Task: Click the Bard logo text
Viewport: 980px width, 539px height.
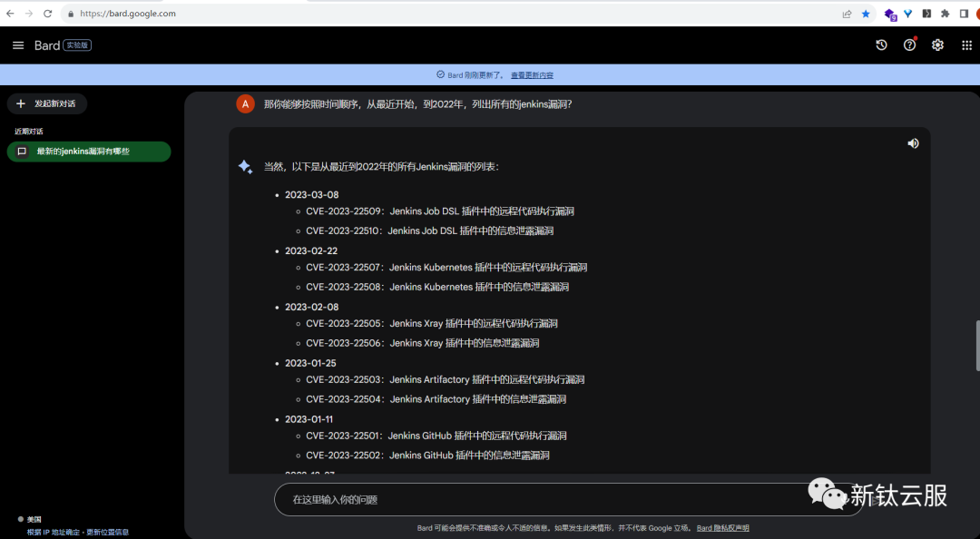Action: pyautogui.click(x=47, y=45)
